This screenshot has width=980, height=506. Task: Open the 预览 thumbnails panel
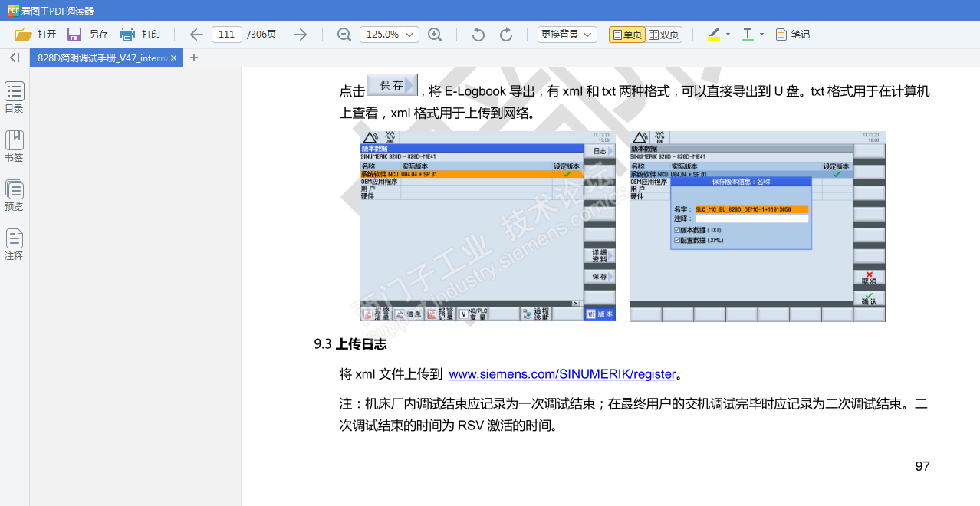coord(15,195)
